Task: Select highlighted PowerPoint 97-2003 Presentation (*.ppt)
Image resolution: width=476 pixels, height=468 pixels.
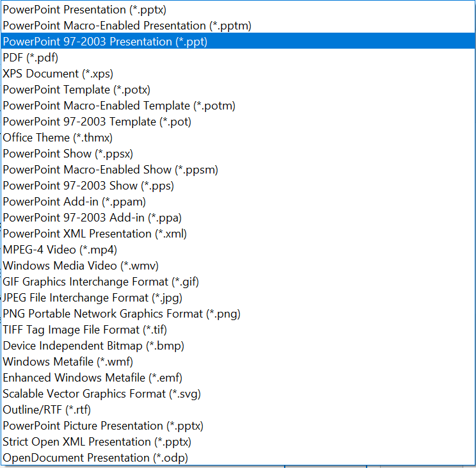Action: 238,42
